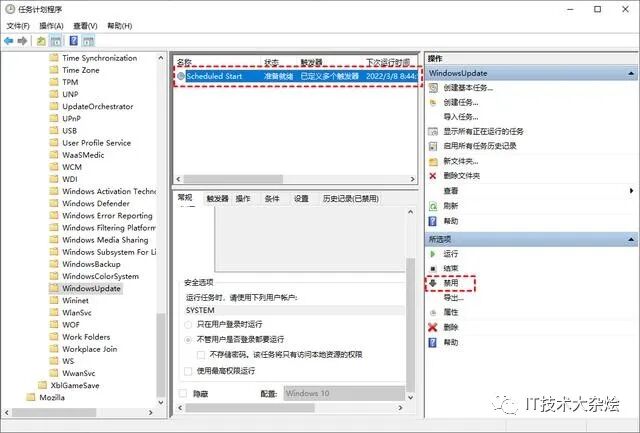
Task: Click the 刷新 refresh icon
Action: pyautogui.click(x=433, y=206)
